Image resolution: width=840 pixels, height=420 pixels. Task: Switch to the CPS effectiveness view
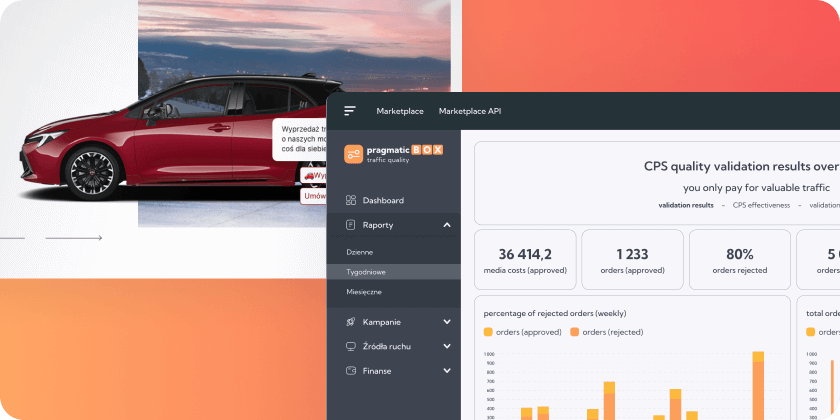coord(760,205)
